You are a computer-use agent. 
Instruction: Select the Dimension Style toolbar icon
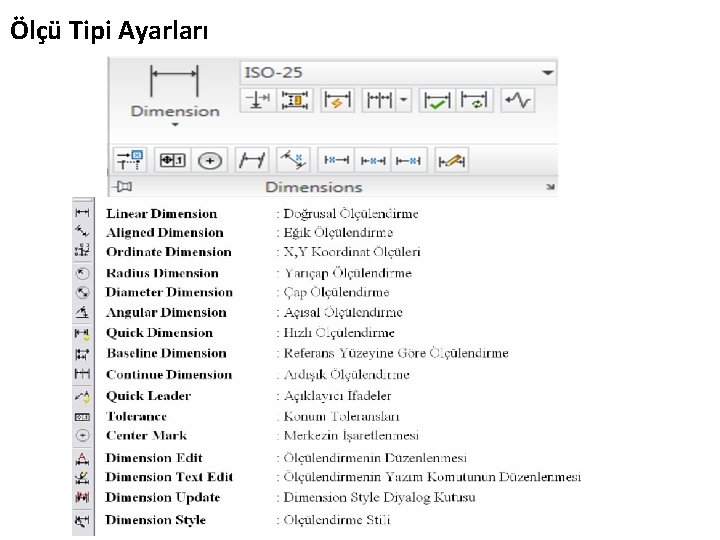coord(82,520)
